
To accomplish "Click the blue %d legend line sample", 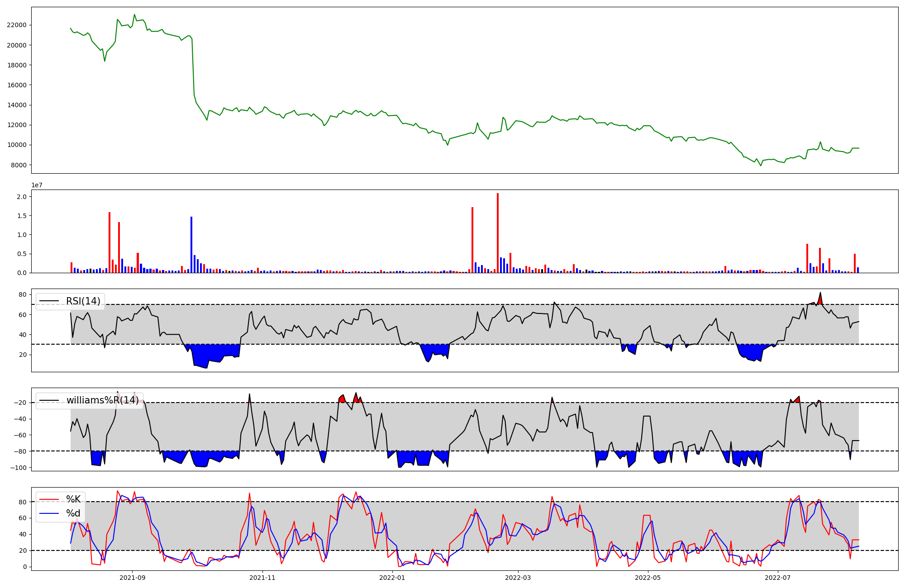I will (x=49, y=513).
